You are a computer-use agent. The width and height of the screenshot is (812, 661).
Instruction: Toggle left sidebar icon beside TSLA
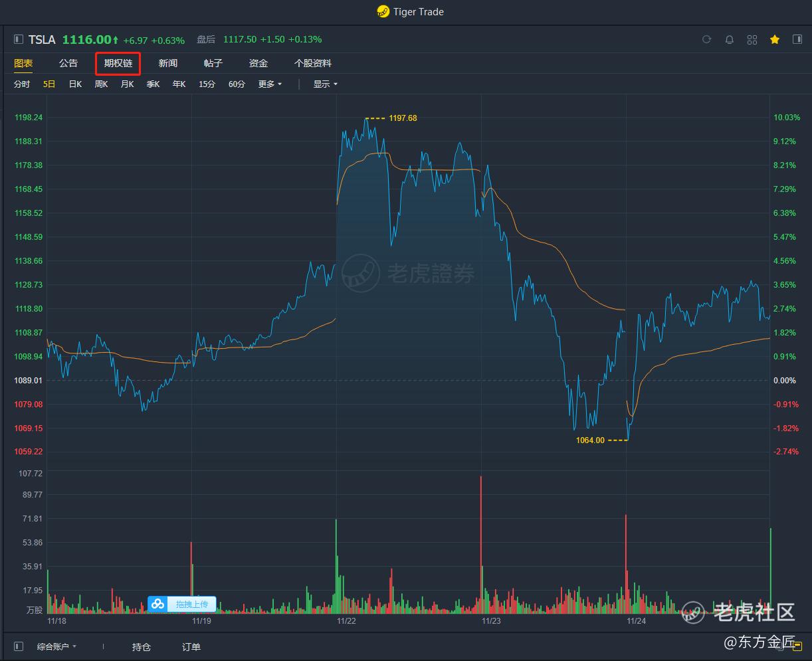19,40
